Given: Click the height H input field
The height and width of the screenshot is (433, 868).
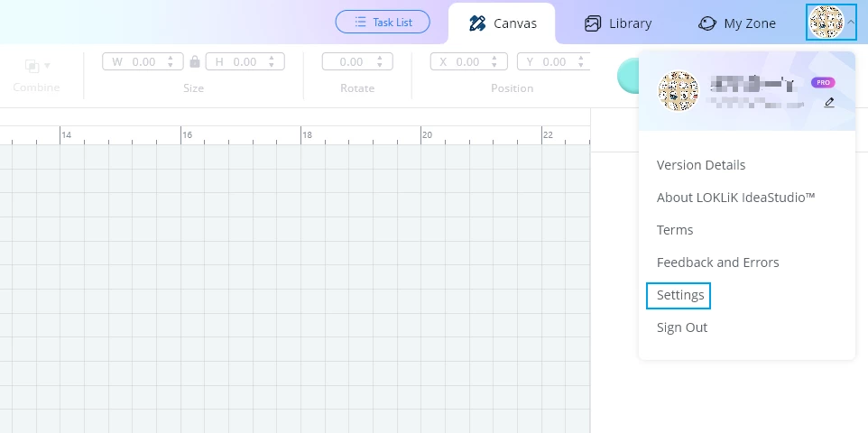Looking at the screenshot, I should pos(245,61).
